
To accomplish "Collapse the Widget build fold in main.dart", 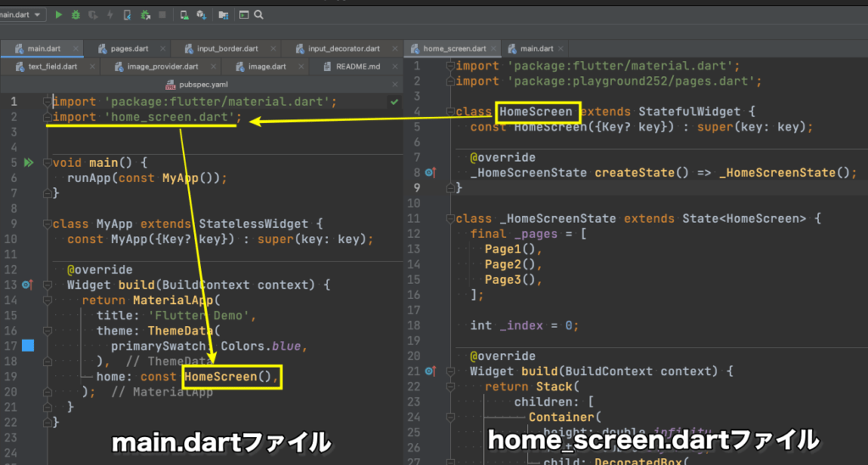I will tap(47, 285).
